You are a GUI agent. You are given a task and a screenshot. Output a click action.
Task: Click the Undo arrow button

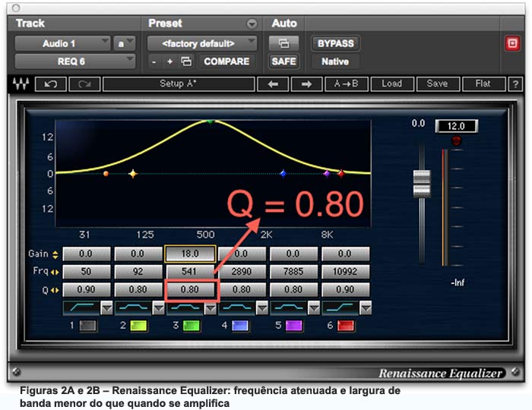click(51, 84)
